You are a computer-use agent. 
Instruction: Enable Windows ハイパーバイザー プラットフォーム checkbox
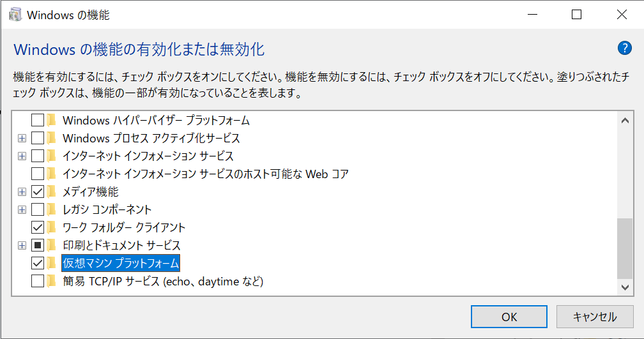click(37, 120)
